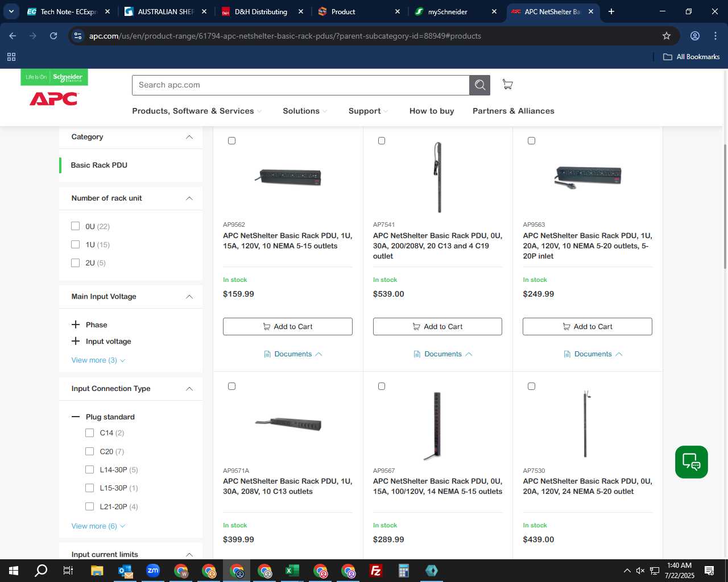Open Chrome profile icon
Viewport: 728px width, 582px height.
[695, 36]
